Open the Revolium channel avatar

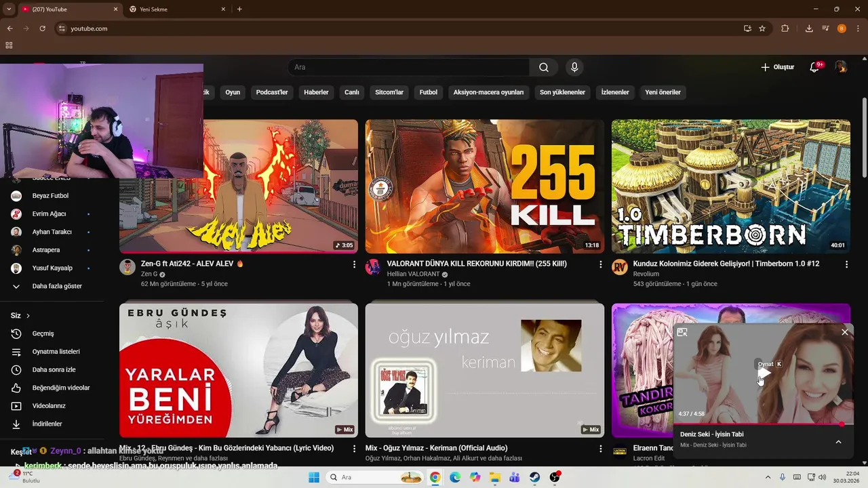coord(620,267)
